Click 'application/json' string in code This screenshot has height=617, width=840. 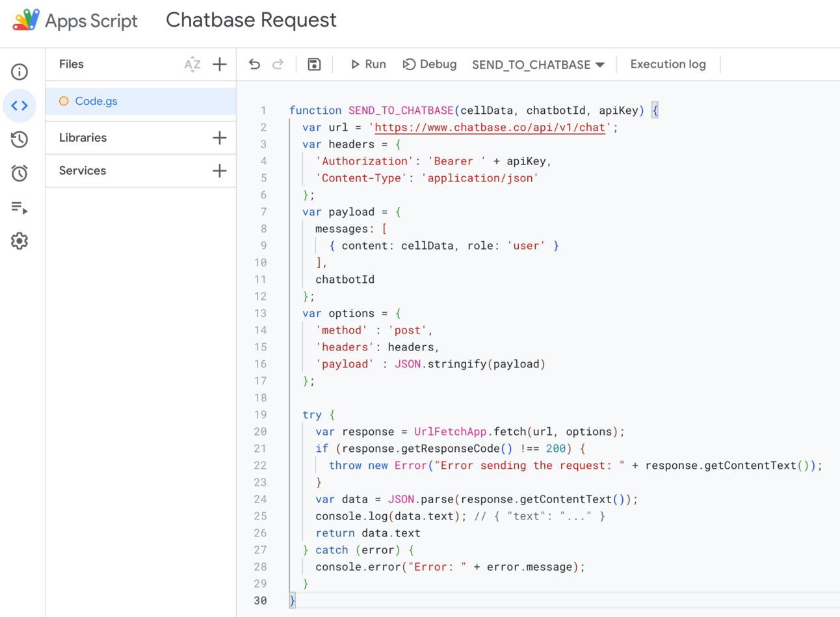(480, 178)
